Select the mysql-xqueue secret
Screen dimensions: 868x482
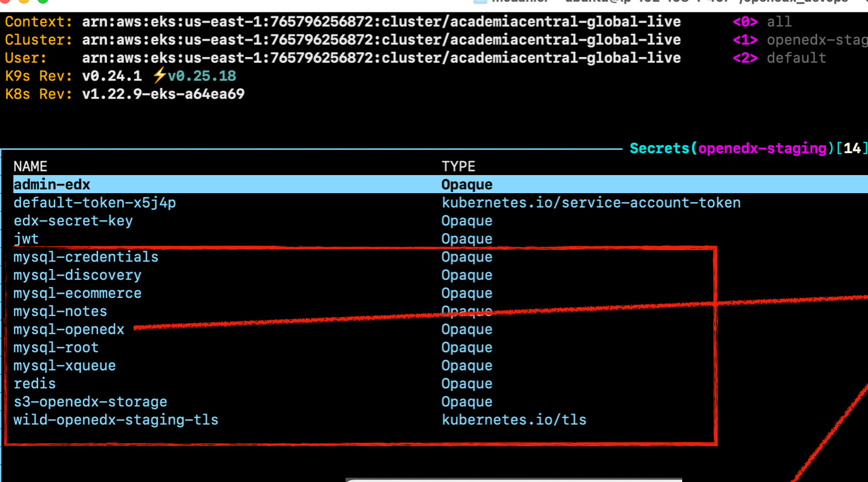[x=64, y=366]
